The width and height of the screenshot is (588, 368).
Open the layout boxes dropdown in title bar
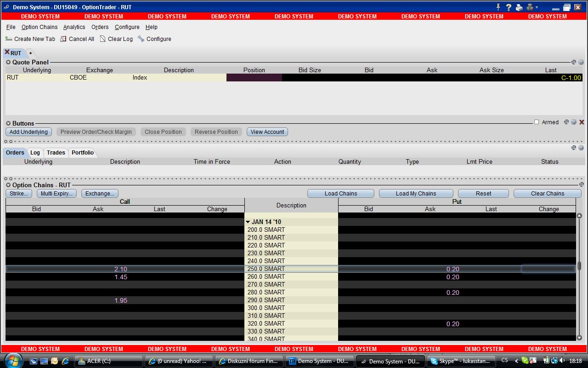pyautogui.click(x=532, y=7)
